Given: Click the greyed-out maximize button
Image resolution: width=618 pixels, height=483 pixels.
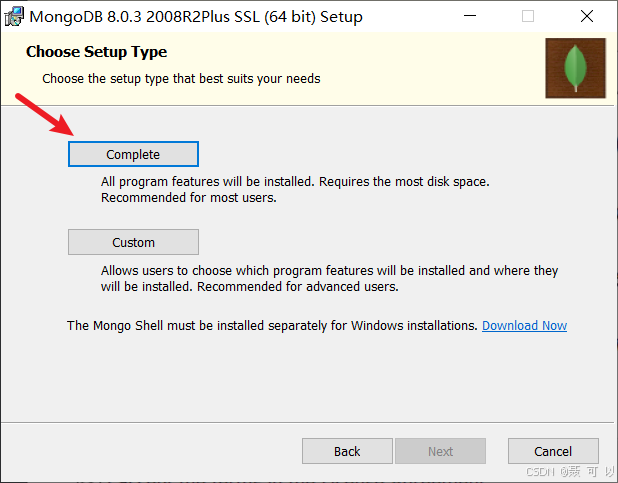Looking at the screenshot, I should (528, 16).
